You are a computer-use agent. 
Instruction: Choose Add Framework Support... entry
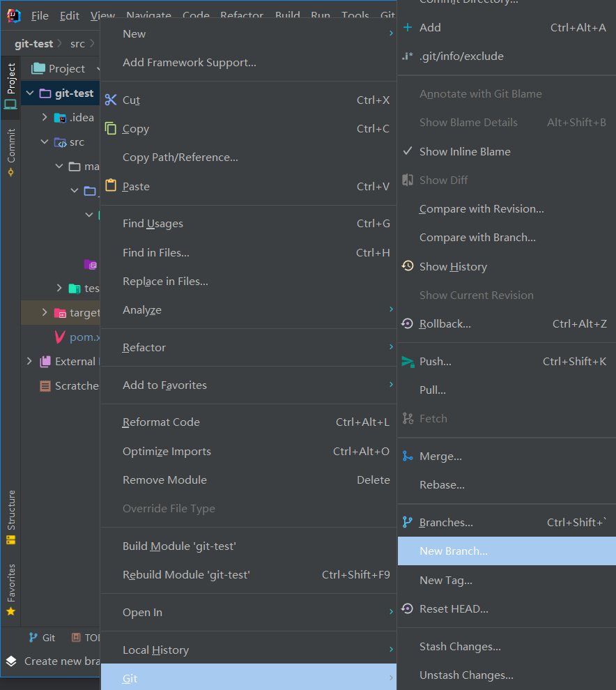coord(249,63)
